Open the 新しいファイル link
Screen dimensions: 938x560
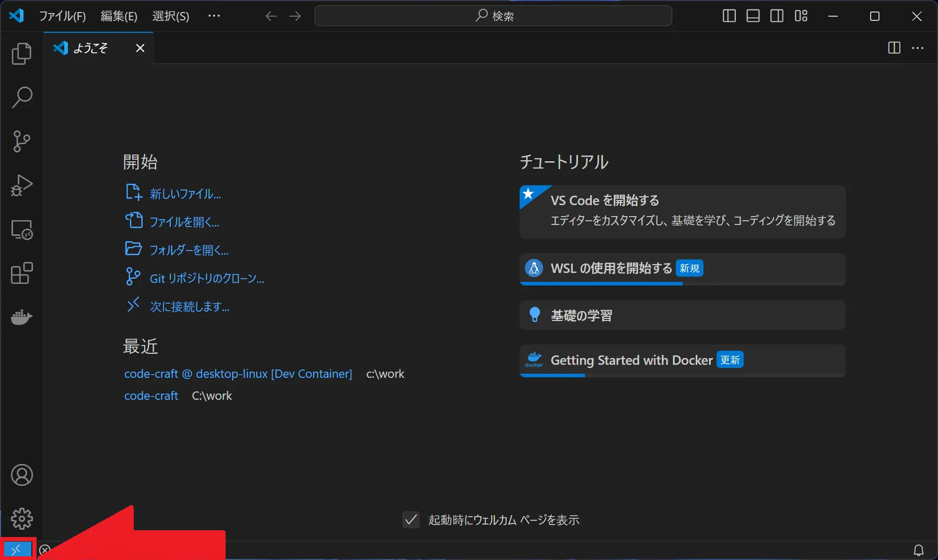coord(184,194)
